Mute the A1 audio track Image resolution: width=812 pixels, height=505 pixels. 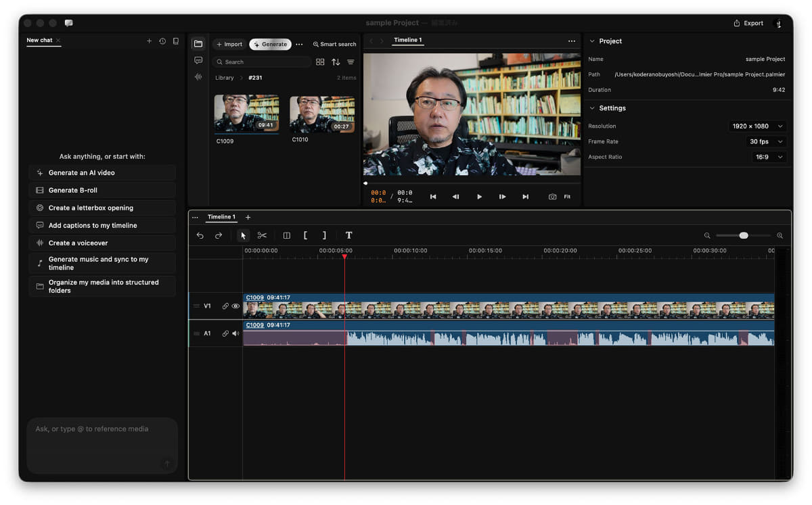(x=236, y=333)
